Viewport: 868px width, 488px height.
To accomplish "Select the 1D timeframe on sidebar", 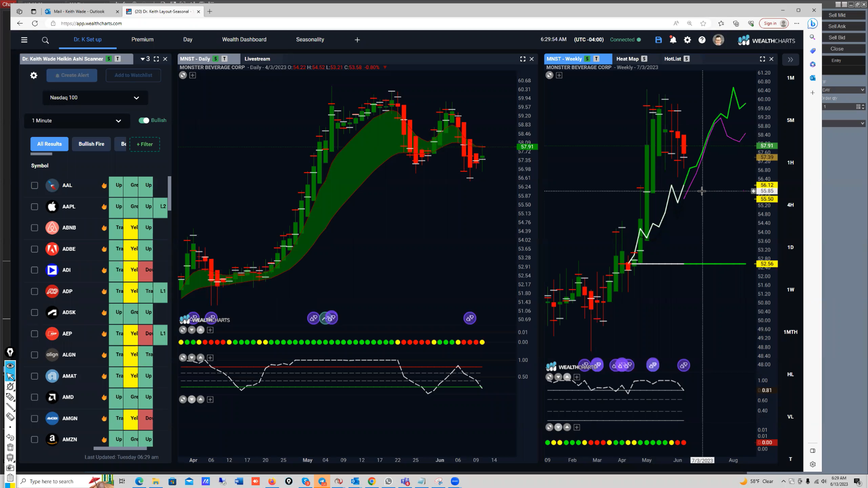I will click(790, 248).
